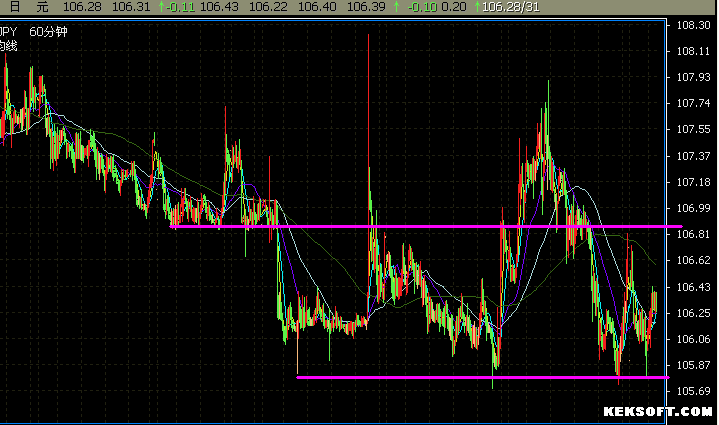719x425 pixels.
Task: Click the 106.31 quote value in top bar
Action: 131,7
